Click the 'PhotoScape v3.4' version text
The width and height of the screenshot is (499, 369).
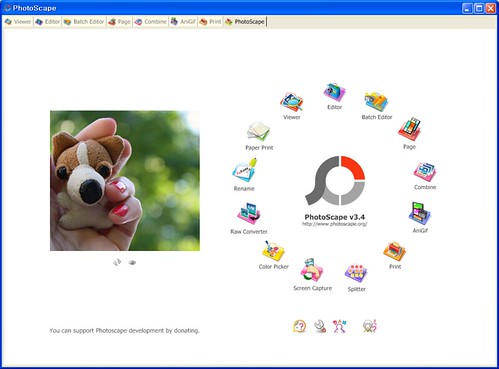tap(335, 217)
